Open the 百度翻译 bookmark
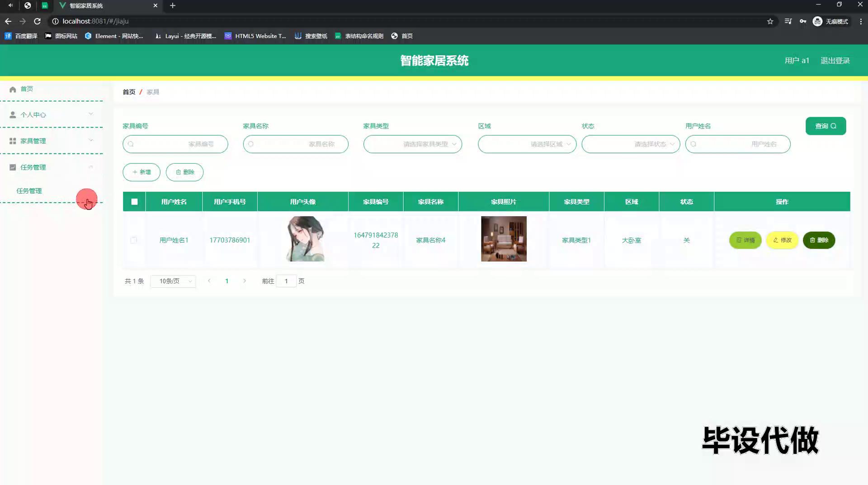868x485 pixels. tap(21, 36)
